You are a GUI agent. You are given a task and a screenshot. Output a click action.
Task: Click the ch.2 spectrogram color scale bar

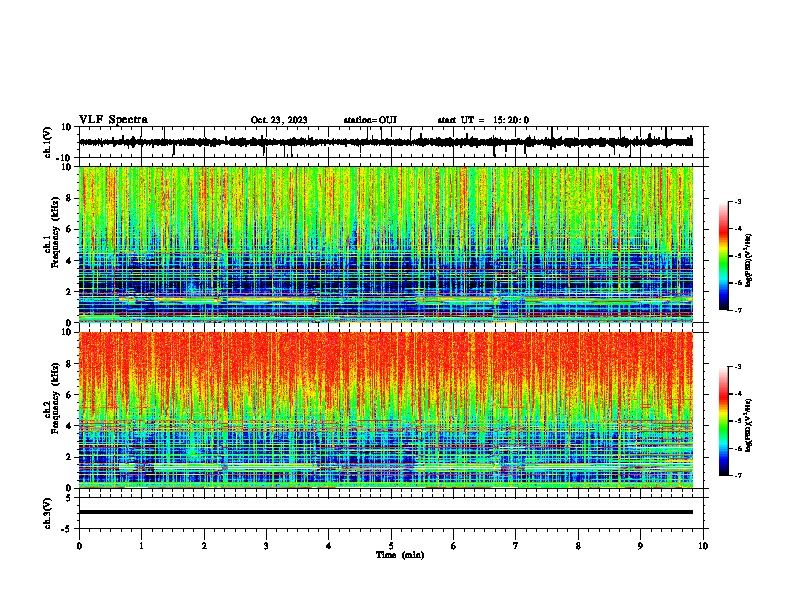click(x=724, y=421)
